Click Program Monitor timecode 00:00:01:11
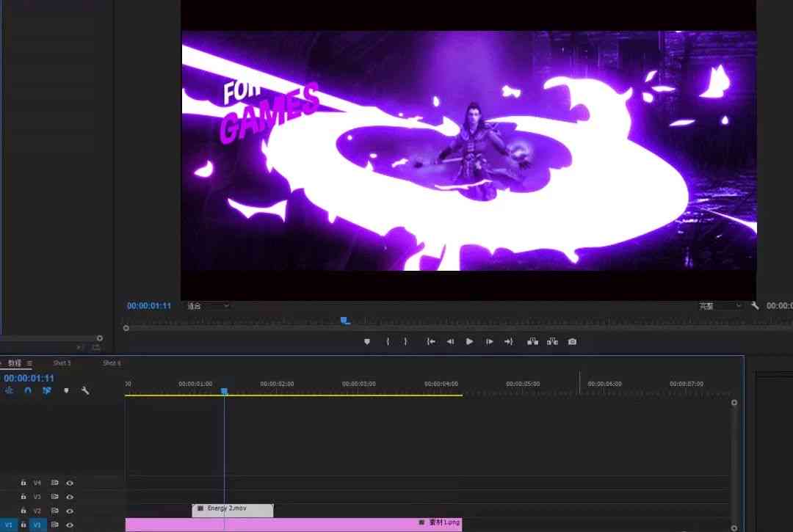Screen dimensions: 793x532 tap(148, 306)
